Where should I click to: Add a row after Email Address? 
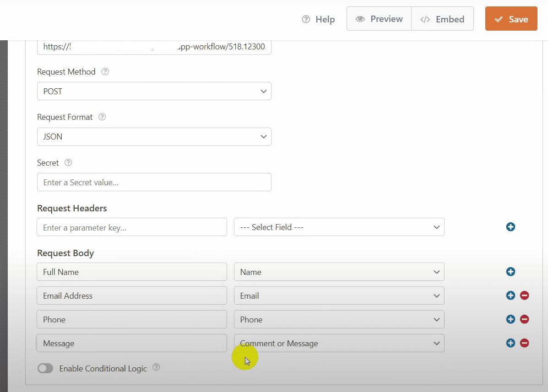tap(510, 295)
